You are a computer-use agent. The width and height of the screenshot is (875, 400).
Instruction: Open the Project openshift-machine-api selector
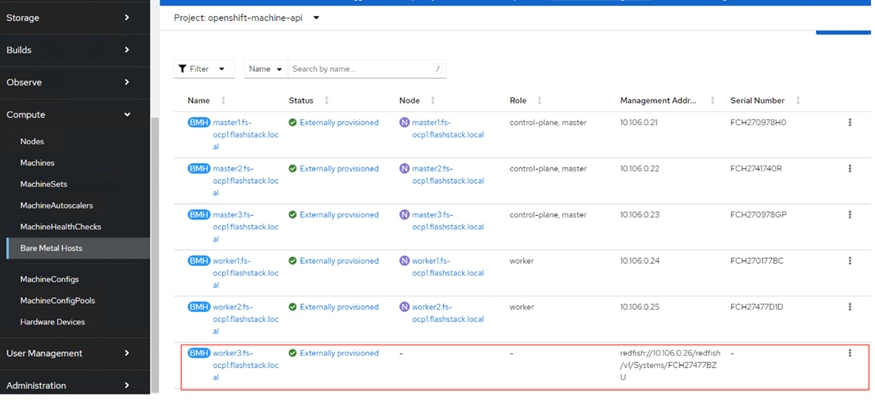[247, 18]
